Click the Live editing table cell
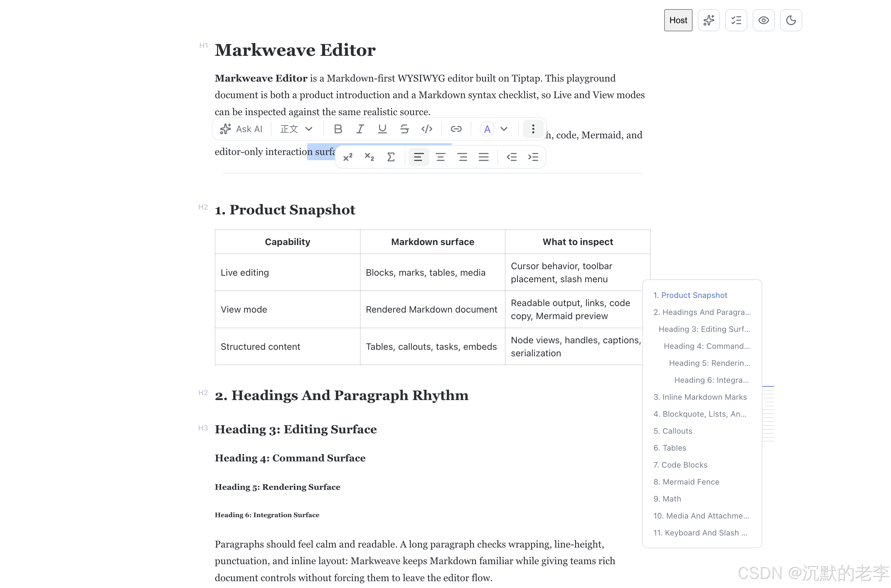 (288, 272)
